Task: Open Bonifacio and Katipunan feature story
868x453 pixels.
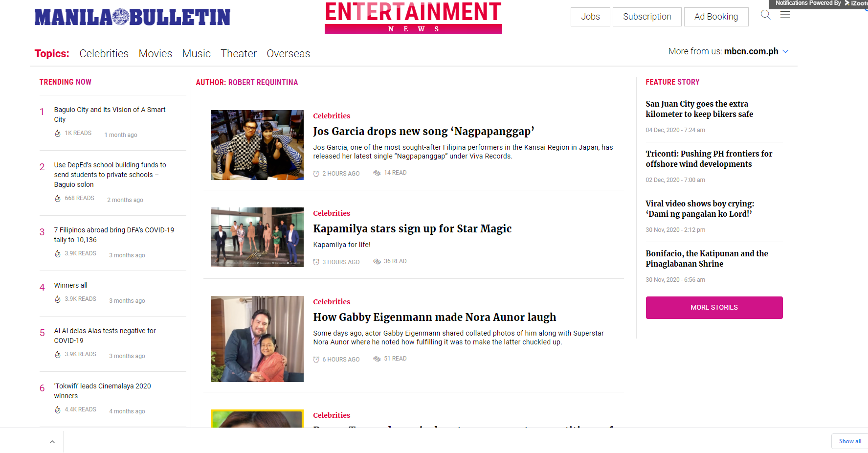Action: (707, 259)
